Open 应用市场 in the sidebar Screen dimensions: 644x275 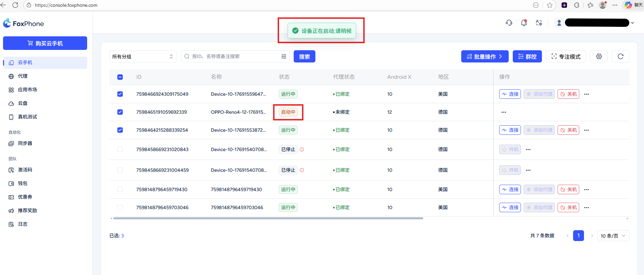(27, 90)
